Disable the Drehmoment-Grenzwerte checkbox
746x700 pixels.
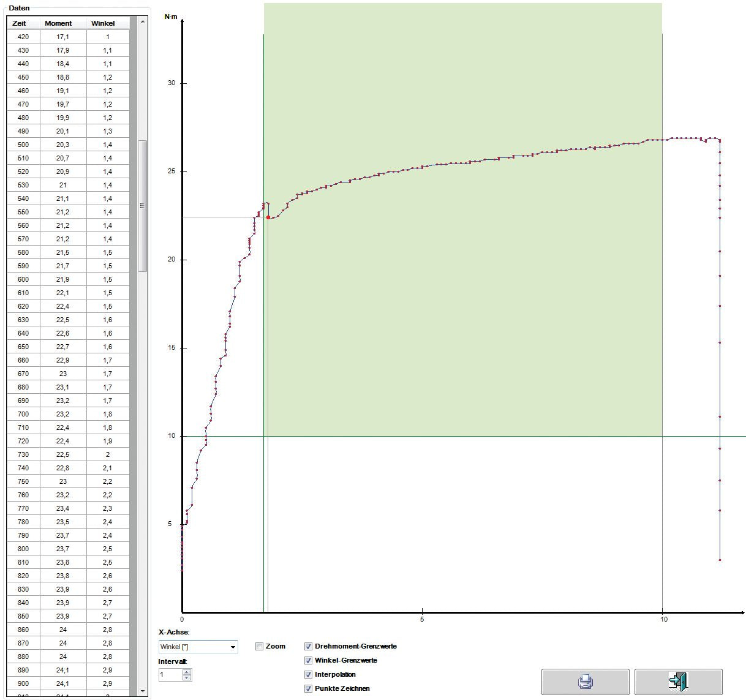click(307, 645)
